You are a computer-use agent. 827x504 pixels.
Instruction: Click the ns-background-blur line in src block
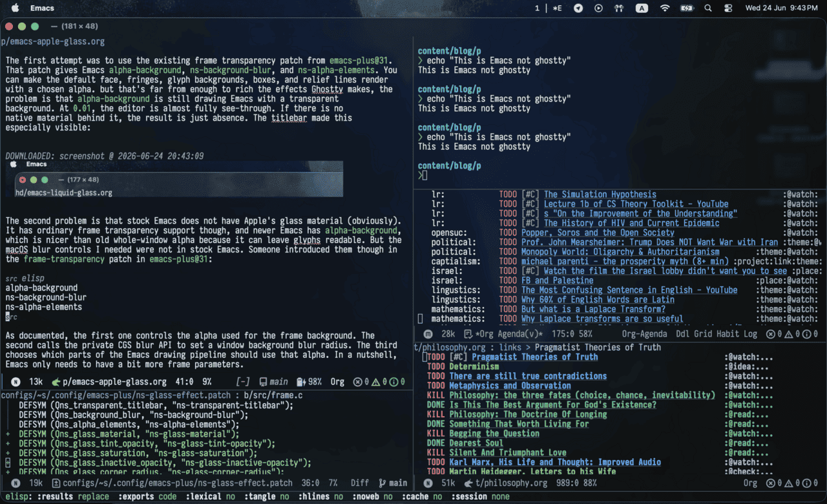tap(46, 297)
